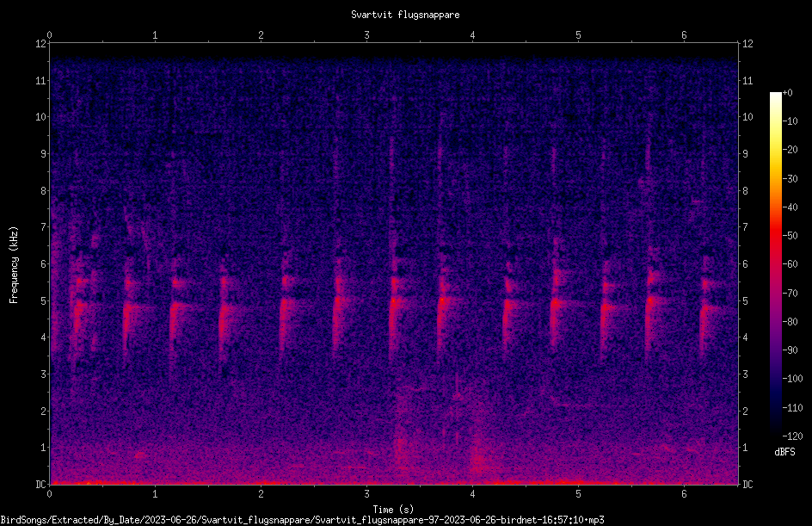Image resolution: width=812 pixels, height=526 pixels.
Task: Click the '-60' color scale label
Action: tap(790, 264)
